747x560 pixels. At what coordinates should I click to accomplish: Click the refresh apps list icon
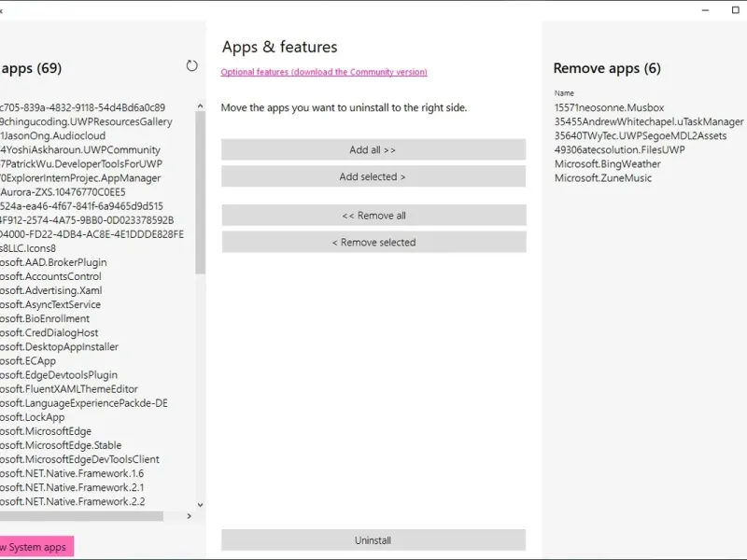pyautogui.click(x=192, y=66)
